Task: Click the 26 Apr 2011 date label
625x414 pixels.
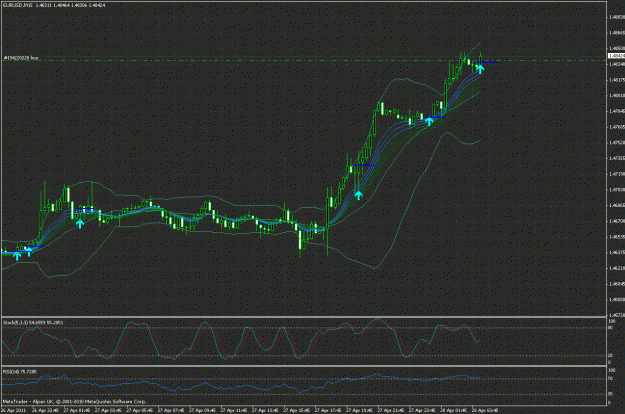Action: pyautogui.click(x=14, y=410)
